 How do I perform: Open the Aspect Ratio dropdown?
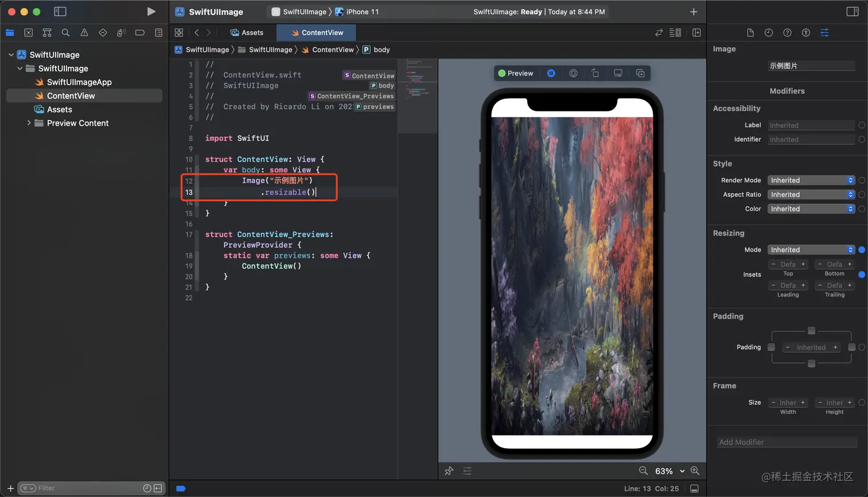811,195
